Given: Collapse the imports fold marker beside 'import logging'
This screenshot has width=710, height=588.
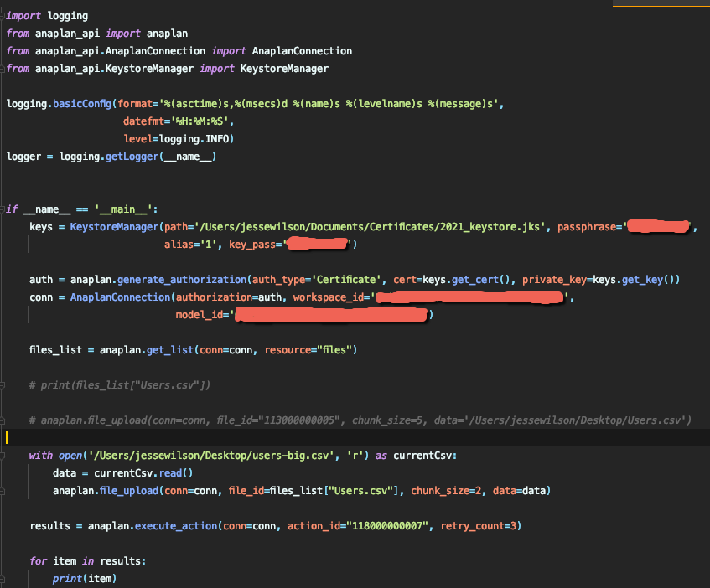Looking at the screenshot, I should click(3, 16).
